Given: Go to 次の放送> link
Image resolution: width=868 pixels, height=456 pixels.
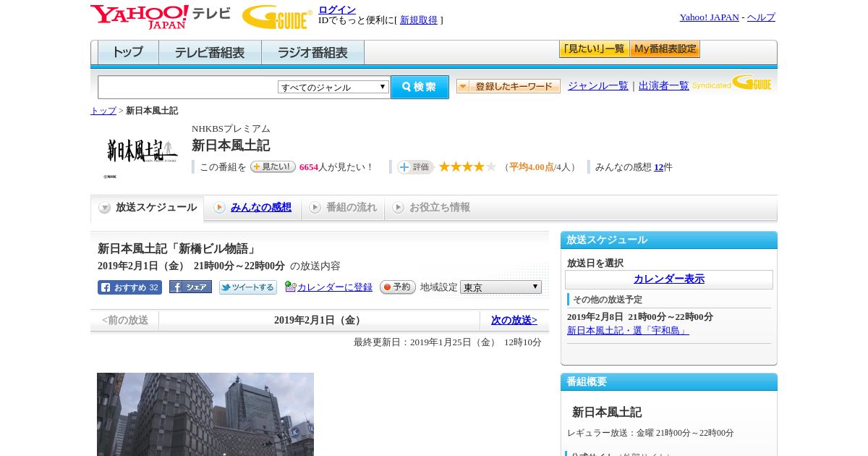Looking at the screenshot, I should pos(514,320).
